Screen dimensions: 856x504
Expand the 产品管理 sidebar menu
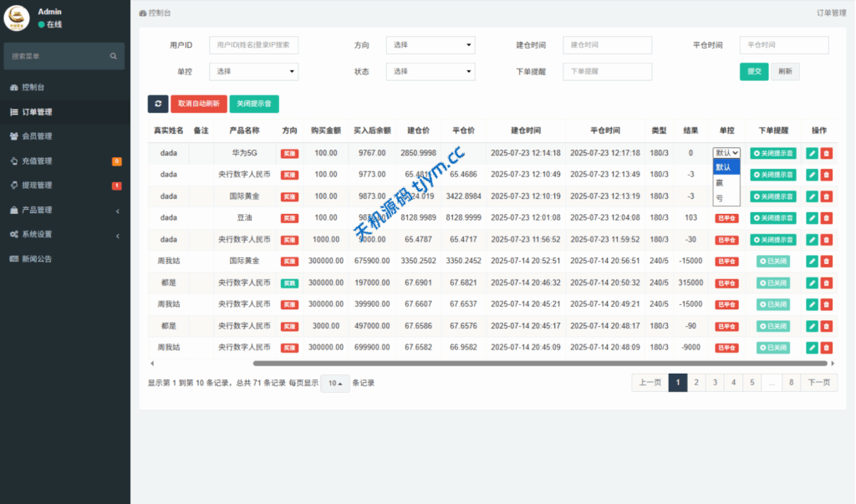(x=65, y=210)
